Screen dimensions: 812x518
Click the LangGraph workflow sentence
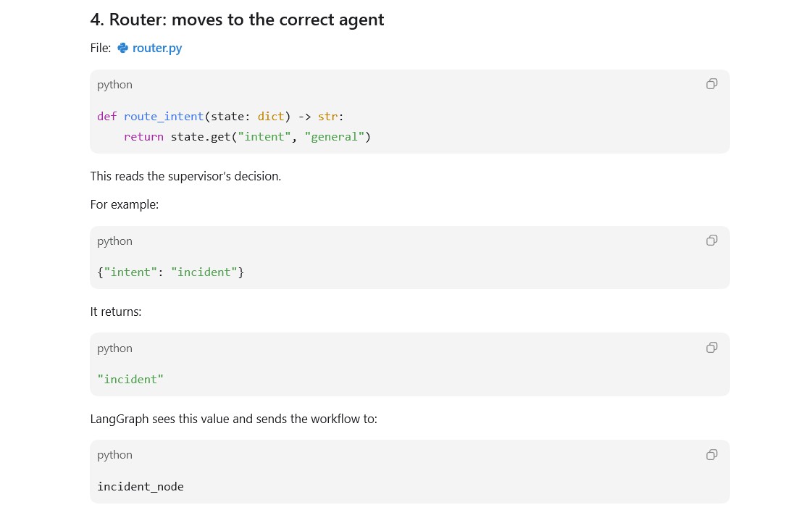click(233, 419)
